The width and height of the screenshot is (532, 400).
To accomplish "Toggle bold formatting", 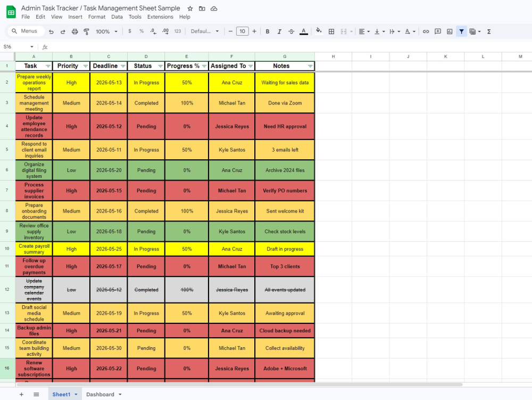I will pos(268,31).
